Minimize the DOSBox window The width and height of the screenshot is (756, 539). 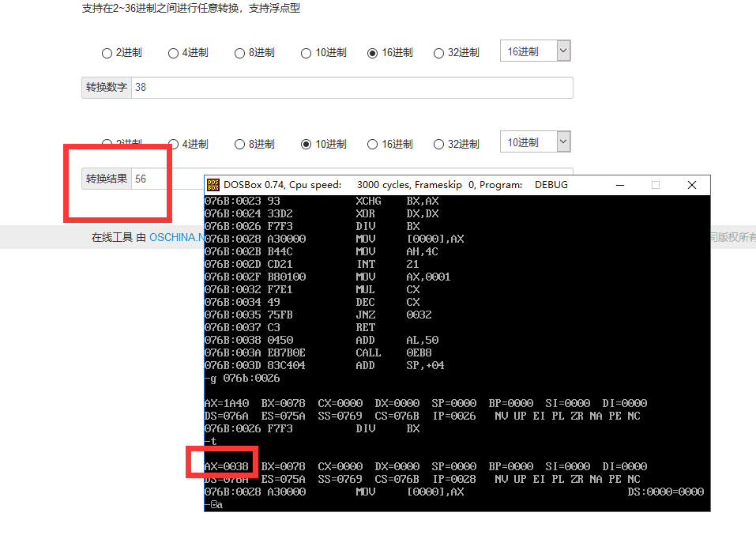click(x=620, y=185)
